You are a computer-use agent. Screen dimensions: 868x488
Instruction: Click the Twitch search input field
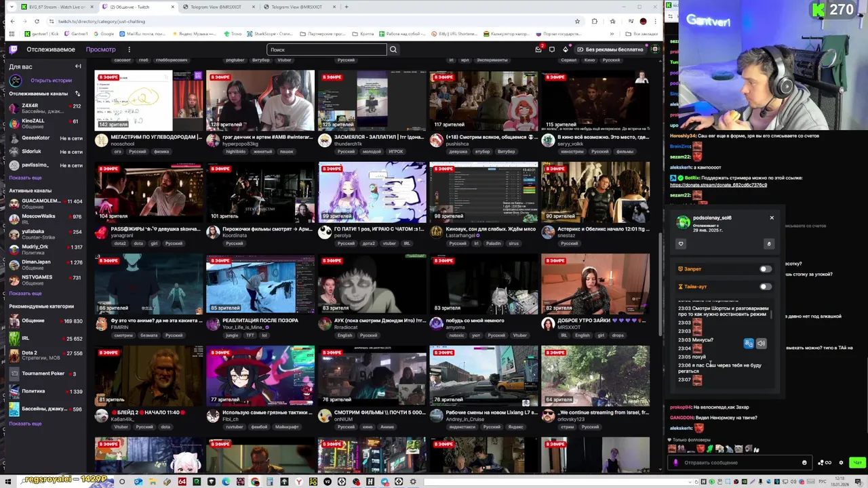coord(327,49)
